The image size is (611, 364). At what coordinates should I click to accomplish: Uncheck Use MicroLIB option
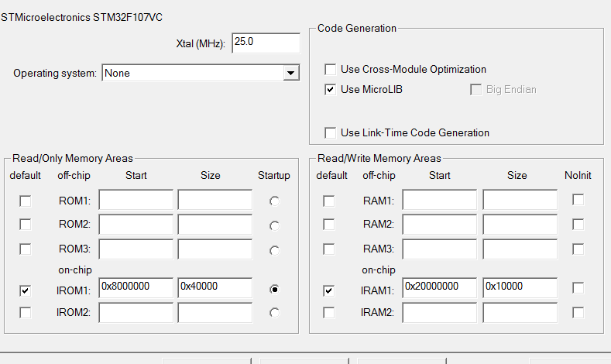tap(330, 90)
